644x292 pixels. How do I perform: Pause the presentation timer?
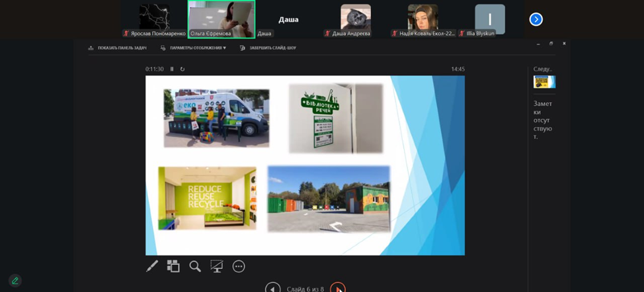172,69
